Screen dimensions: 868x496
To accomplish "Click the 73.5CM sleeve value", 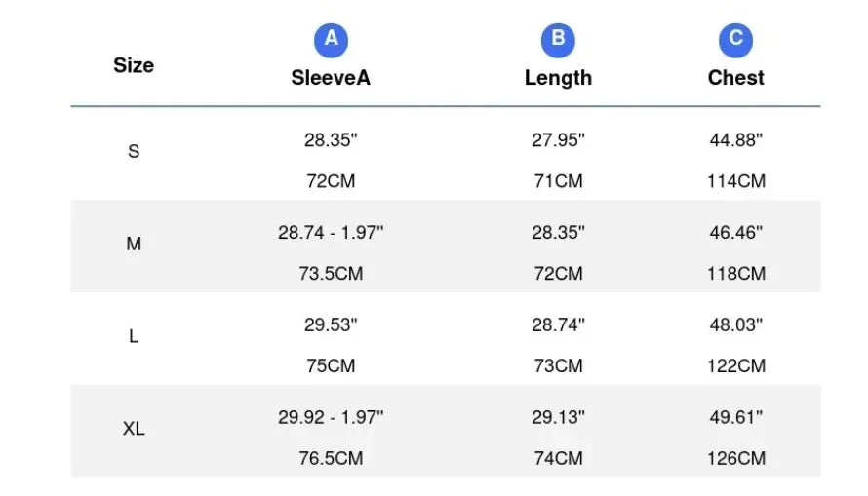I will pyautogui.click(x=331, y=274).
